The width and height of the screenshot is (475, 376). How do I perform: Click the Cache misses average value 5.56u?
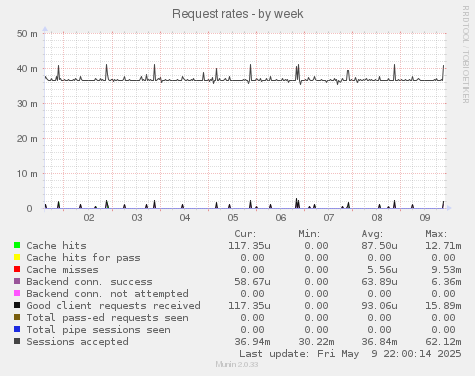pos(382,270)
